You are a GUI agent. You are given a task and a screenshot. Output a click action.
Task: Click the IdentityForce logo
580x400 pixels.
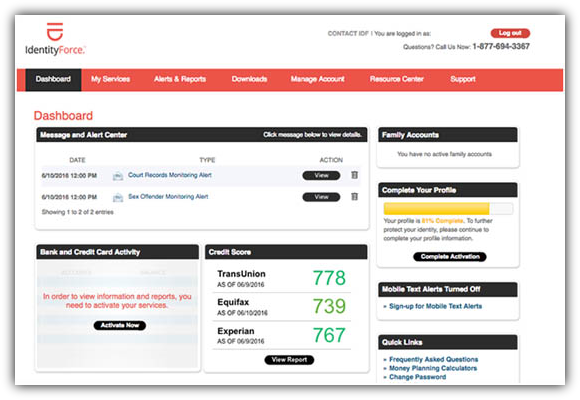55,39
